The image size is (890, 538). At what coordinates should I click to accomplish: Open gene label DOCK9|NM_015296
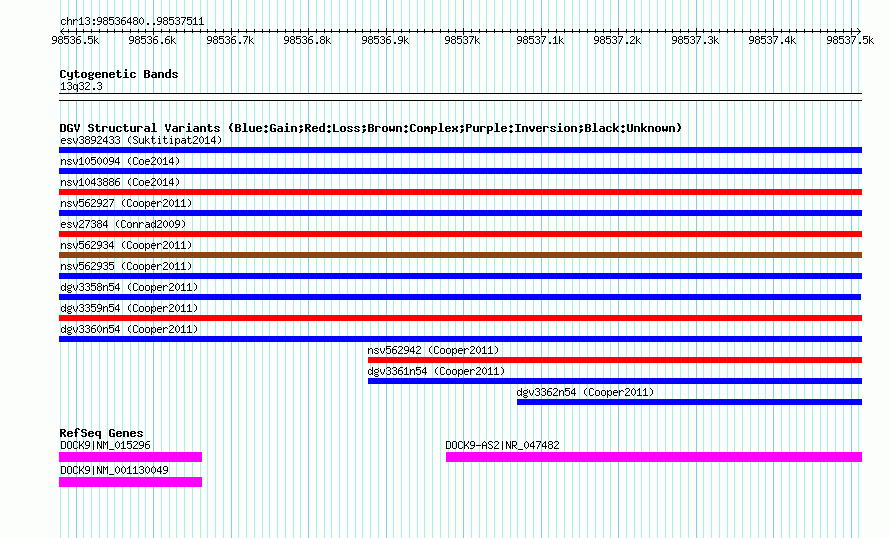tap(105, 445)
